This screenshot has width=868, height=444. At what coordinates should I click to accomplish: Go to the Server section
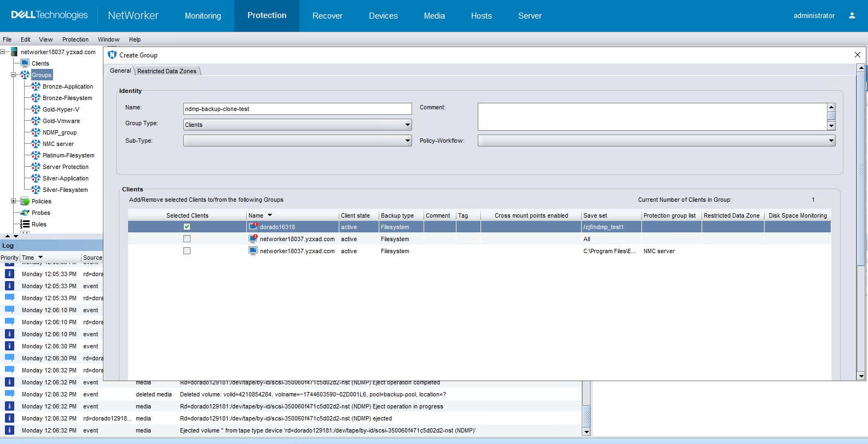tap(530, 16)
